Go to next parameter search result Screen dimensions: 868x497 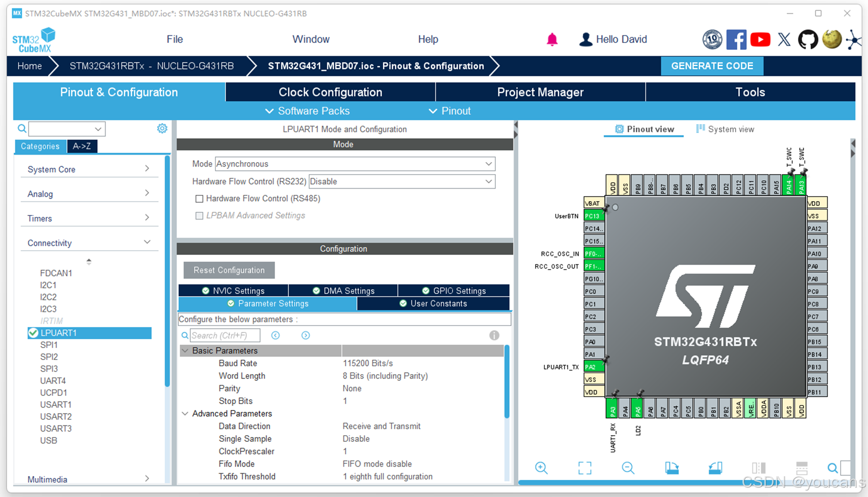pos(306,335)
